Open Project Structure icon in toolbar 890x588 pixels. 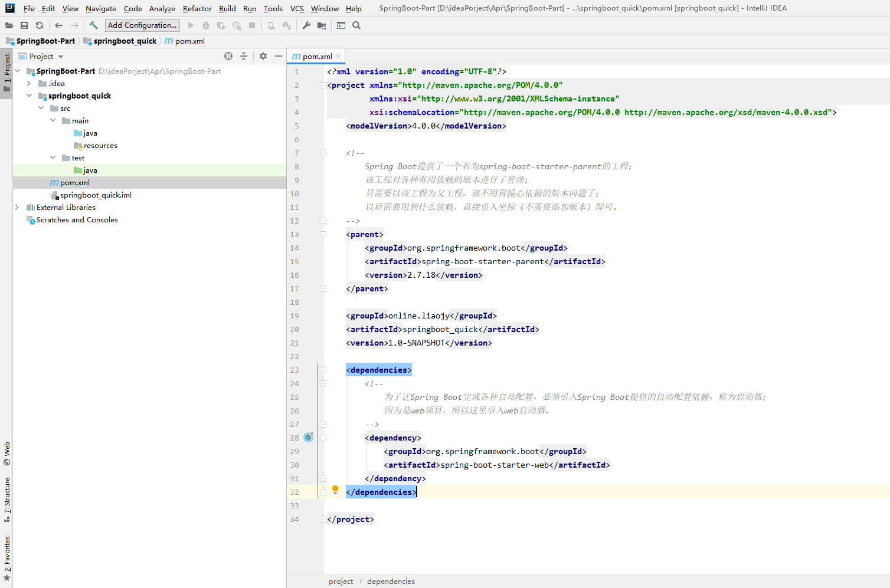click(x=322, y=25)
